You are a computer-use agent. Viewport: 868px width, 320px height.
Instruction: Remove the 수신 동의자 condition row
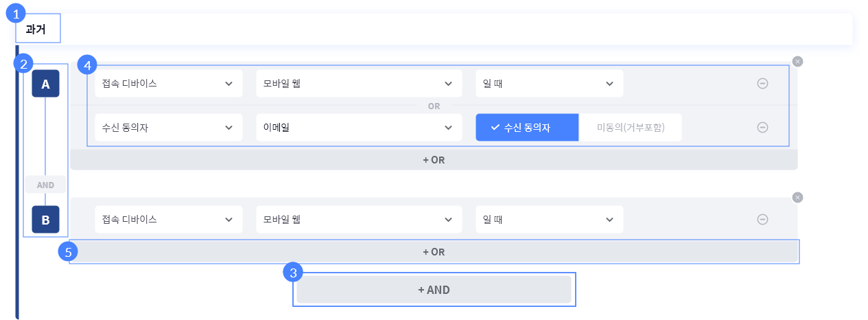(x=762, y=127)
